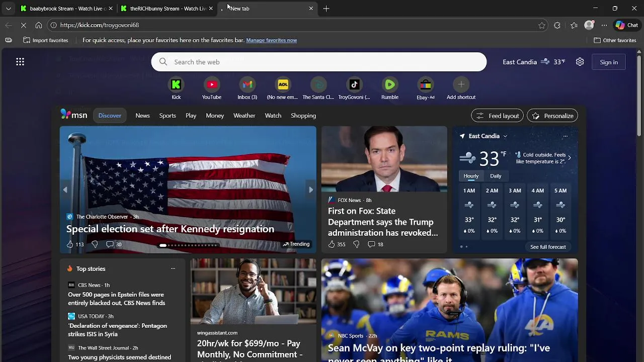Open the browser profile avatar
Viewport: 644px width, 362px height.
tap(589, 25)
